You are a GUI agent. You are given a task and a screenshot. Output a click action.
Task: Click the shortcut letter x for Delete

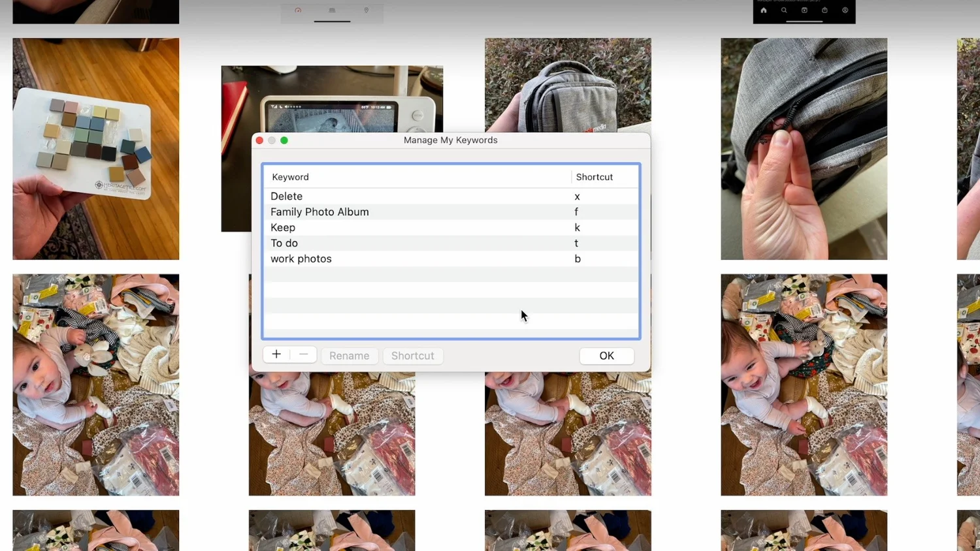[577, 196]
